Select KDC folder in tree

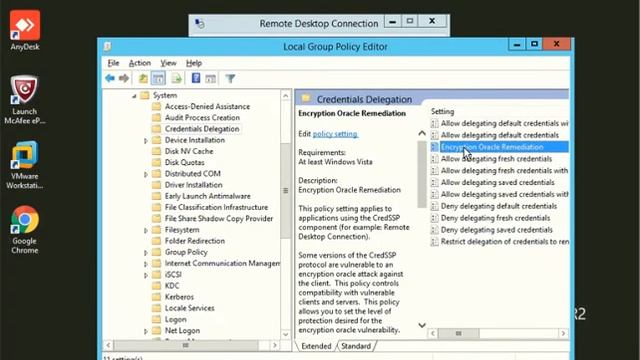172,286
